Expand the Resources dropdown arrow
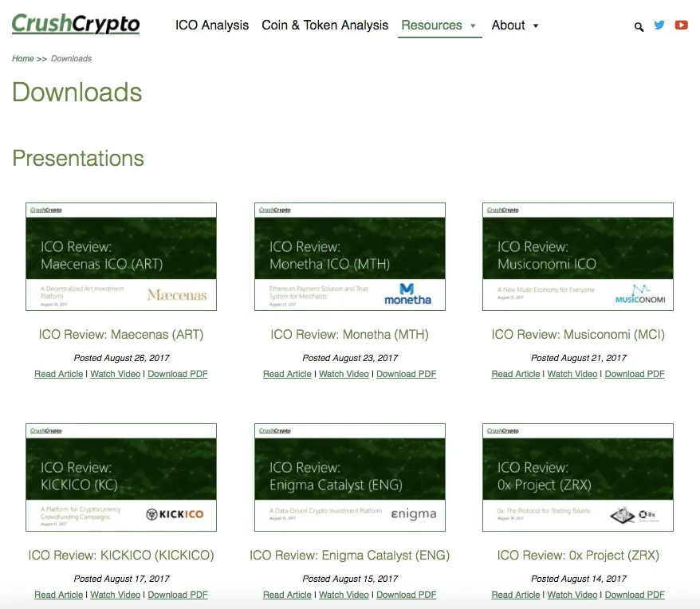700x609 pixels. point(473,26)
